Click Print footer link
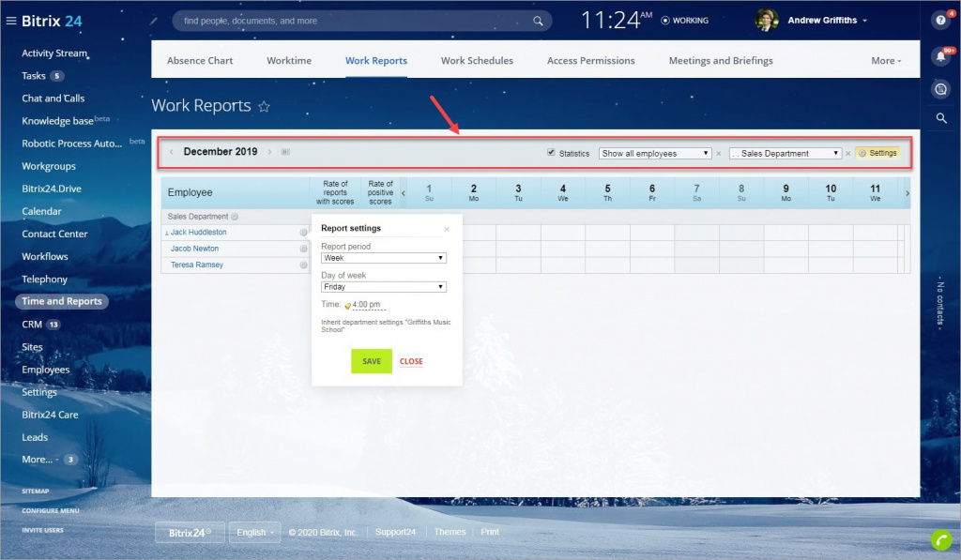This screenshot has width=961, height=560. coord(490,533)
